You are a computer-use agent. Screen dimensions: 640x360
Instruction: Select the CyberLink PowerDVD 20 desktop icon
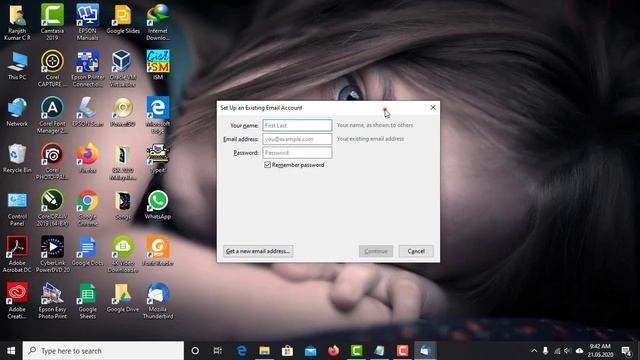(52, 254)
